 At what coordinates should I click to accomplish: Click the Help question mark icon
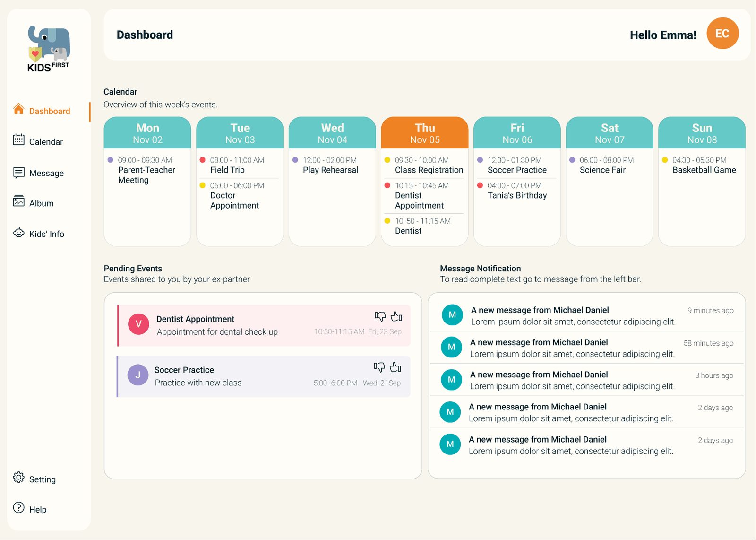click(19, 508)
